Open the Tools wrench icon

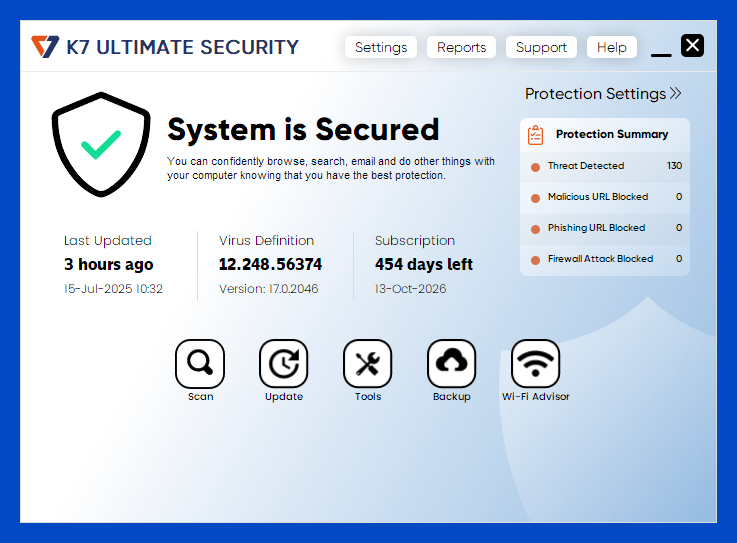(x=368, y=363)
